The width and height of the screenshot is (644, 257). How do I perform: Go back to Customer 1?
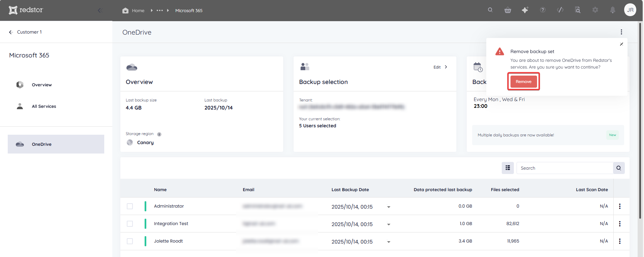tap(25, 32)
